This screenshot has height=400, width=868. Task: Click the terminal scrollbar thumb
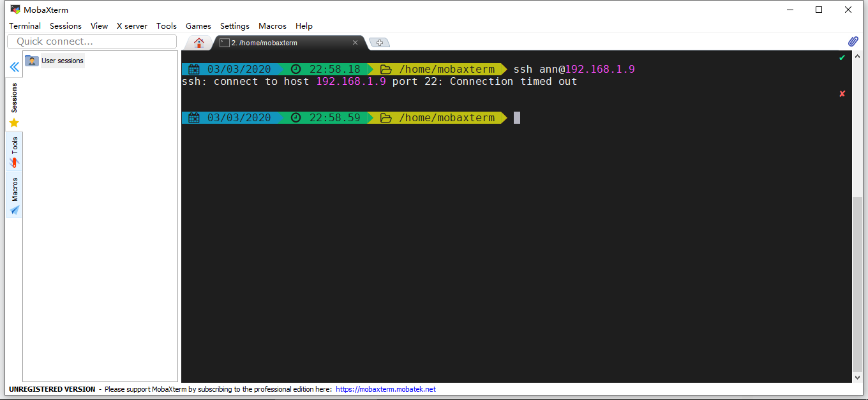click(857, 284)
